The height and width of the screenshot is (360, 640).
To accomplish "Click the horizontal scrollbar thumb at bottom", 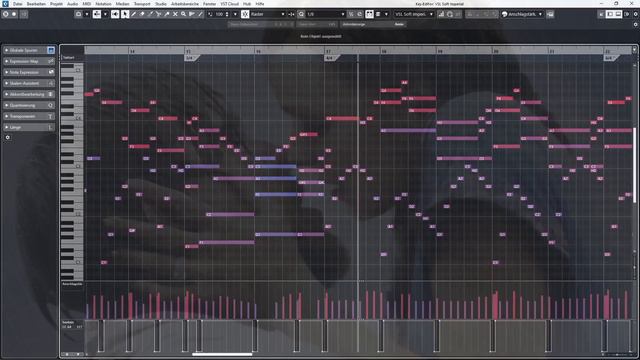I will point(222,354).
